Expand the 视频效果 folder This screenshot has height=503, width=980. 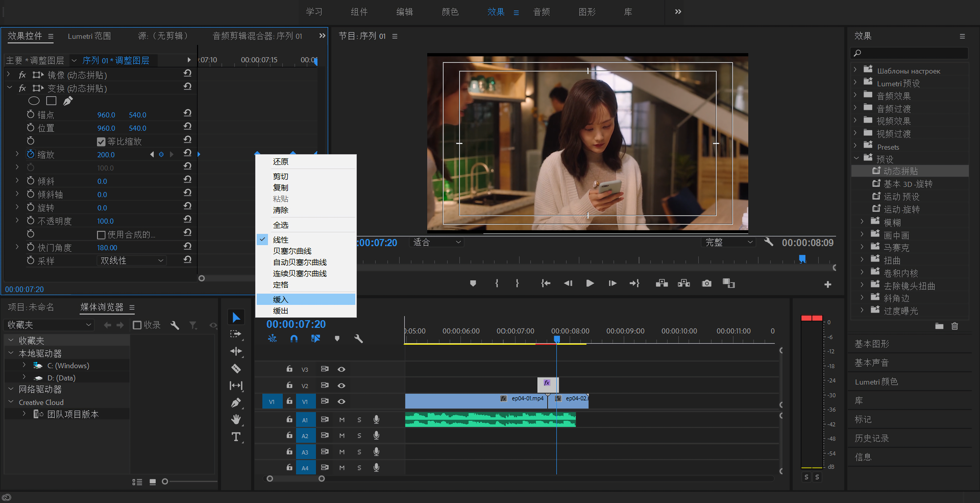click(x=855, y=121)
